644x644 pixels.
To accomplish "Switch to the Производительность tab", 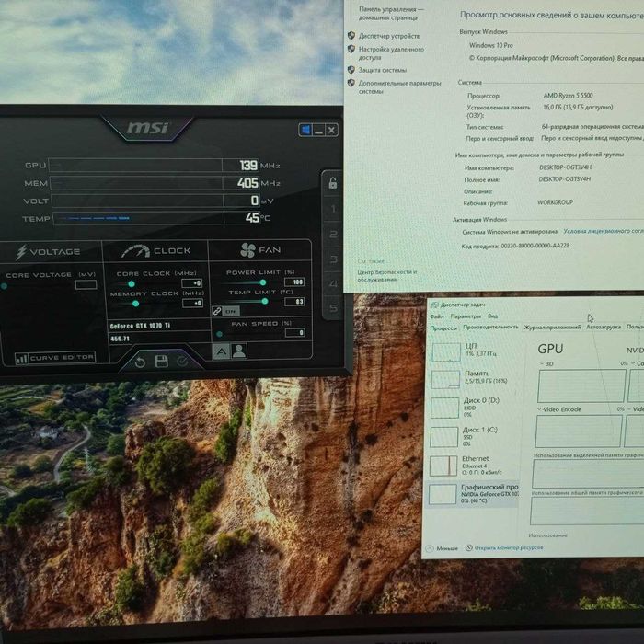I will tap(490, 327).
